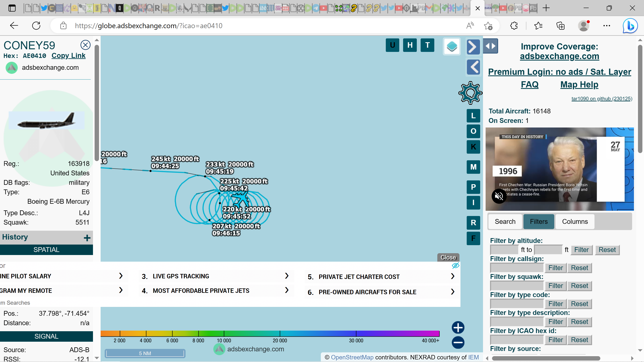Image resolution: width=644 pixels, height=362 pixels.
Task: Open browser Extensions puzzle icon
Action: 514,26
